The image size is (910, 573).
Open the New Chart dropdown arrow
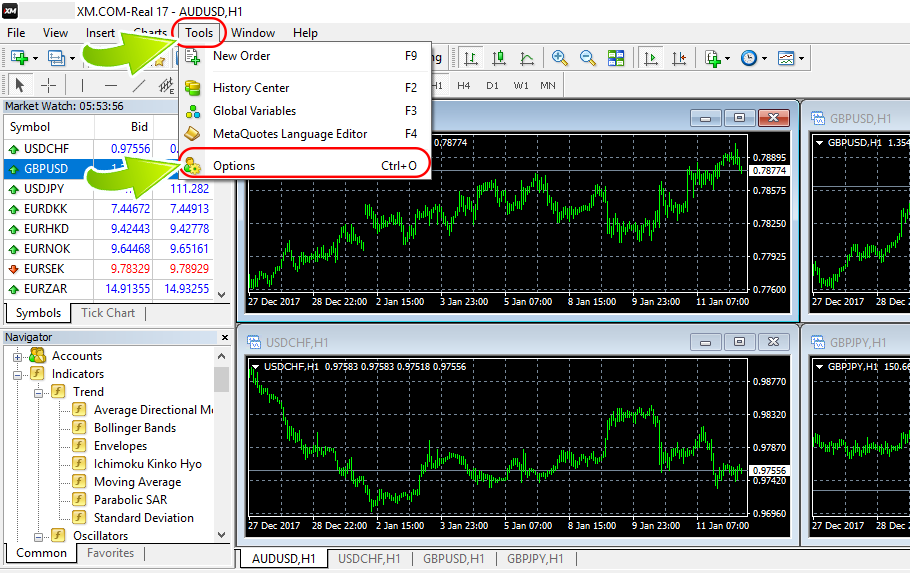tap(35, 58)
